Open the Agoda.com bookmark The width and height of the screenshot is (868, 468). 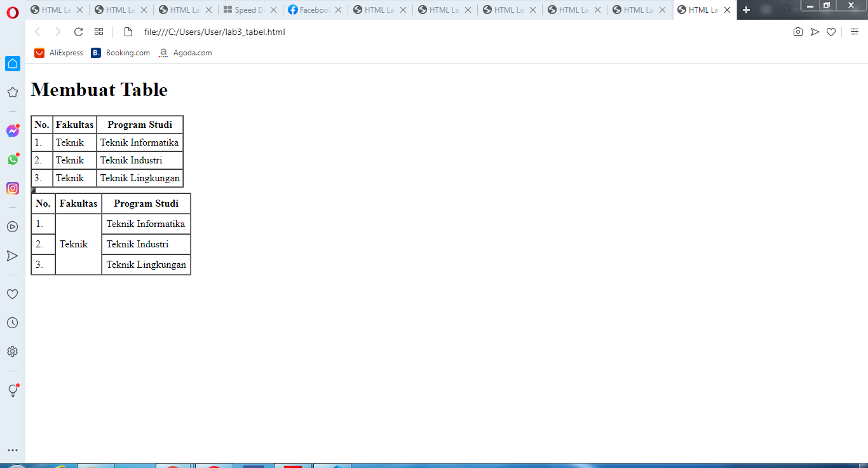click(185, 53)
